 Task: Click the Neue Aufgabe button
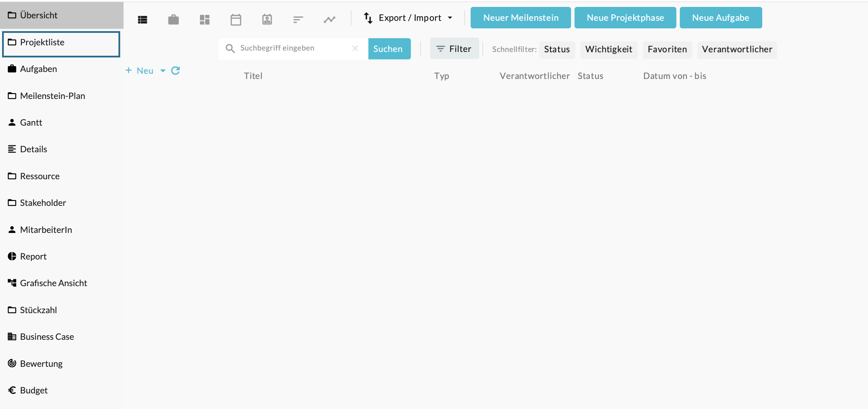point(720,18)
